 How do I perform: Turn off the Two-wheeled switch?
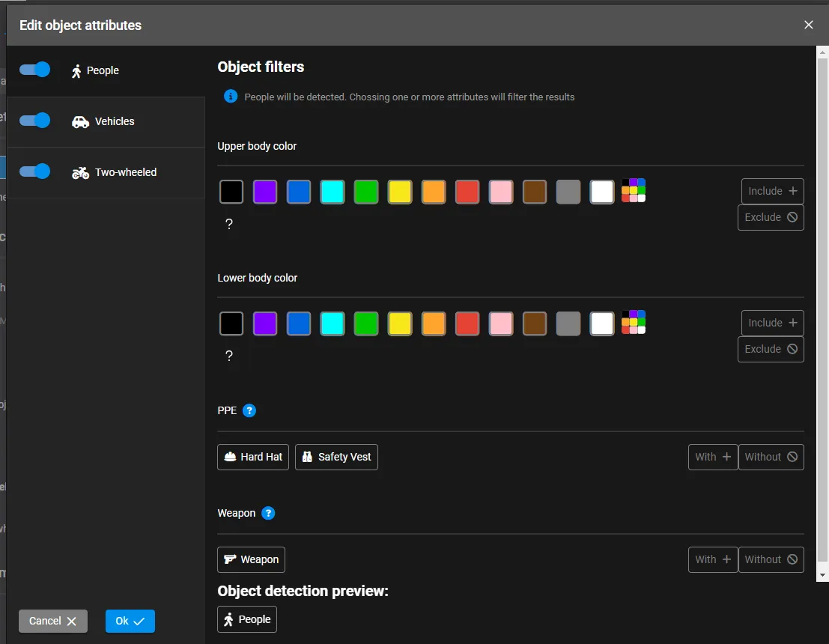pos(35,171)
